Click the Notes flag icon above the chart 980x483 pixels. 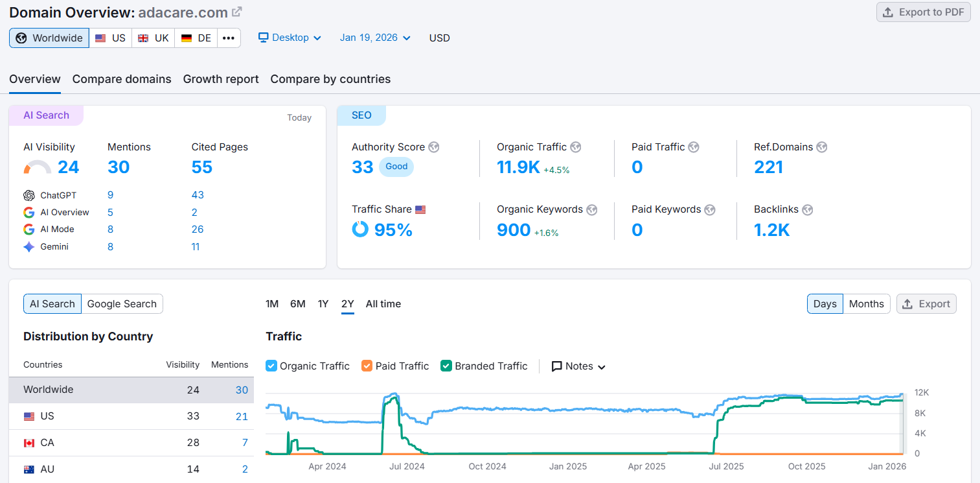pyautogui.click(x=556, y=366)
